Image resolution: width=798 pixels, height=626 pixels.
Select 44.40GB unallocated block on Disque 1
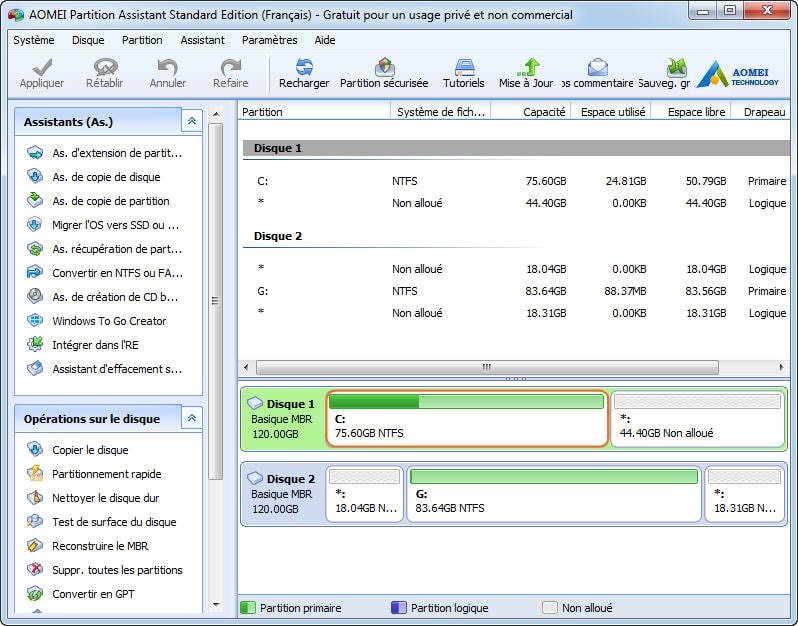697,418
